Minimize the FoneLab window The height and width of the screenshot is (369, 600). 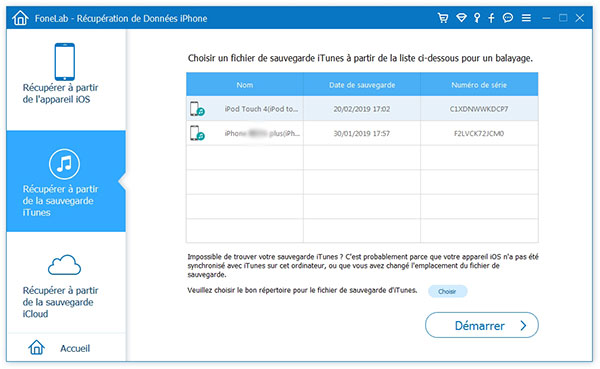tap(546, 18)
